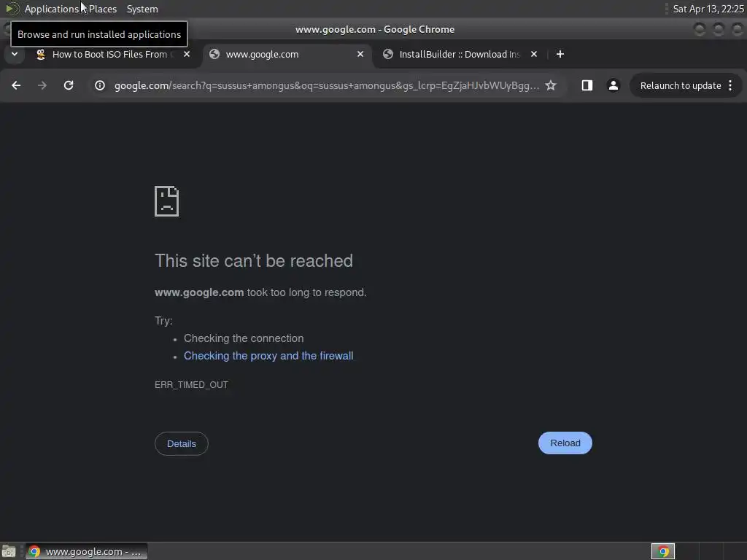
Task: Open Chrome three-dot menu
Action: pos(730,85)
